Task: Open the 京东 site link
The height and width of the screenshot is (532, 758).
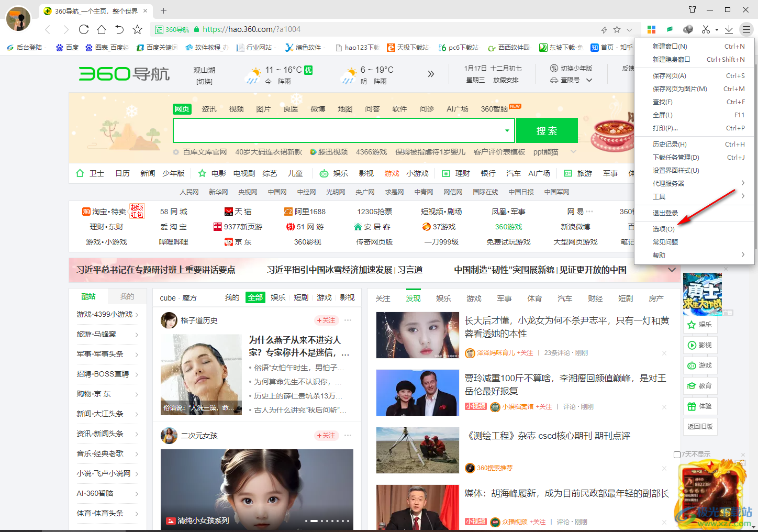Action: tap(238, 242)
